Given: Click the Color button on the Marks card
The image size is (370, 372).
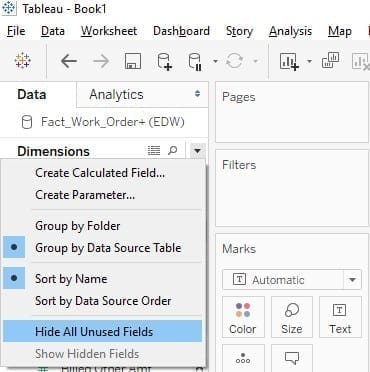Looking at the screenshot, I should [x=243, y=317].
